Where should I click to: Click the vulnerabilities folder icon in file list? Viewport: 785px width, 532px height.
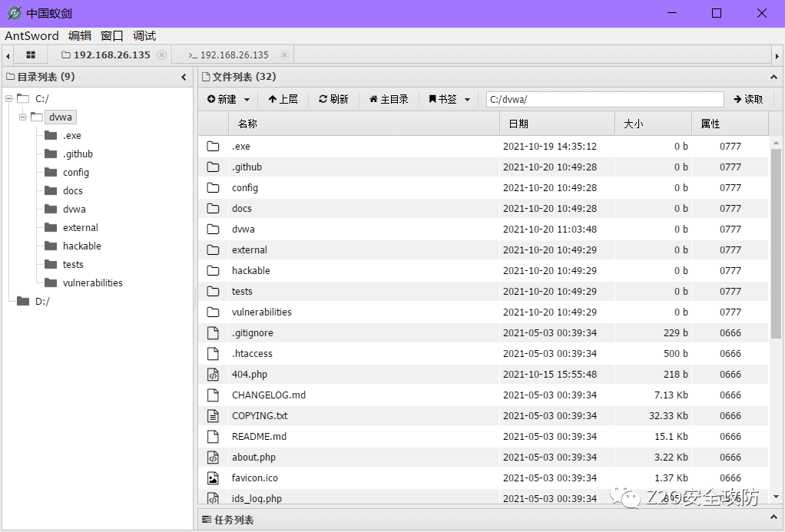click(x=214, y=312)
